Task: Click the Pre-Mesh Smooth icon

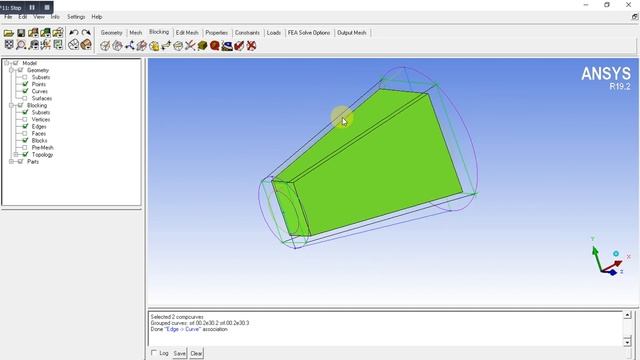Action: (227, 46)
